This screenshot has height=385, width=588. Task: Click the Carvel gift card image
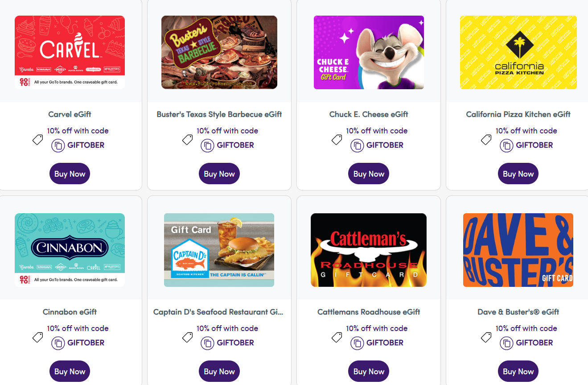pos(70,52)
